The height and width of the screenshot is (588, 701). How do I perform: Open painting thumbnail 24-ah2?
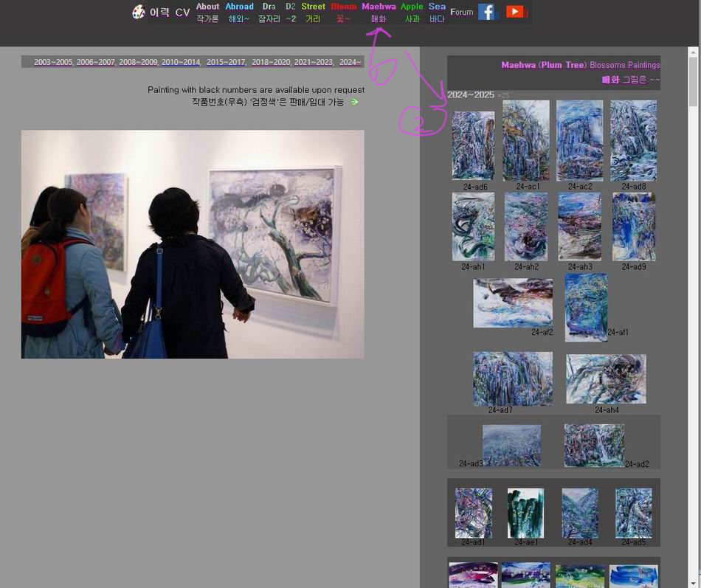525,226
